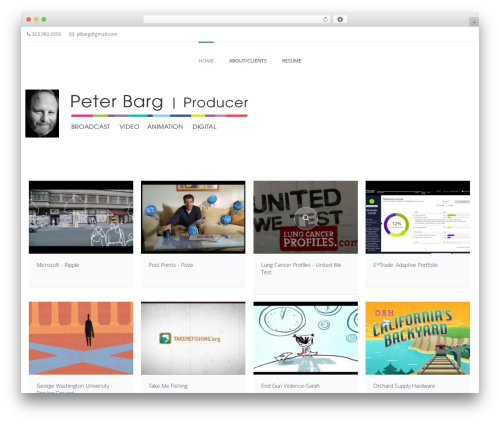The image size is (500, 423).
Task: Click the Take Me Fishing title
Action: point(168,386)
